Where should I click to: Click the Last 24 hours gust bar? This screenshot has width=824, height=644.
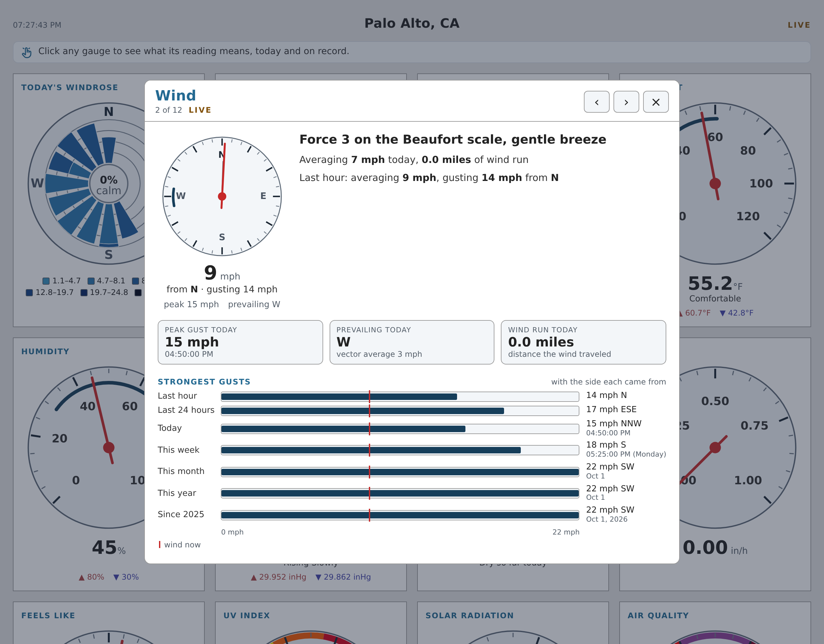(400, 411)
